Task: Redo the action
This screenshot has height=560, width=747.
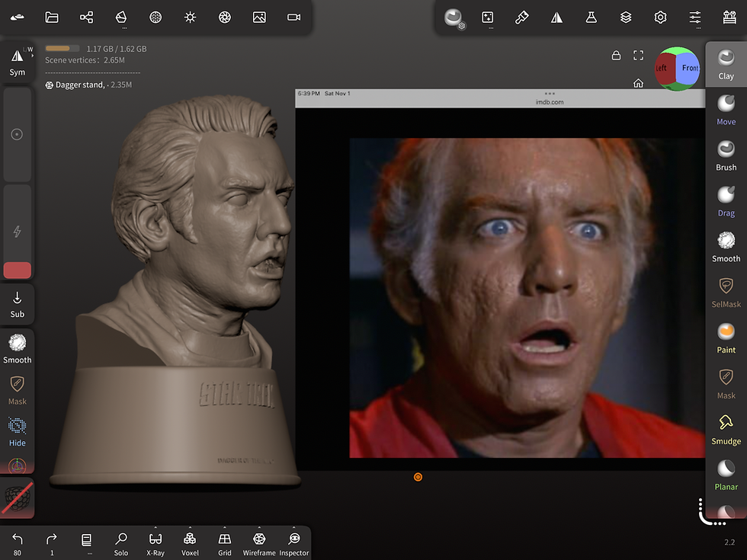Action: click(x=52, y=543)
